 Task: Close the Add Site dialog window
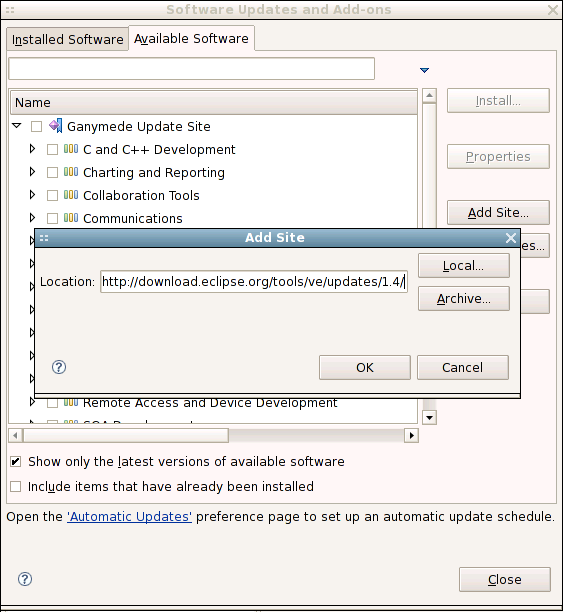pos(511,238)
